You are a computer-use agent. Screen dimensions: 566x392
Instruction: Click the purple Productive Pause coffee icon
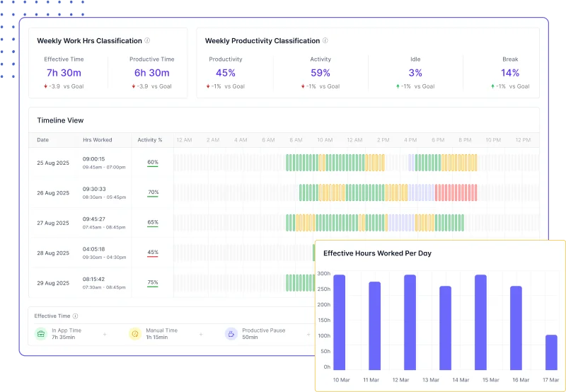(x=231, y=334)
